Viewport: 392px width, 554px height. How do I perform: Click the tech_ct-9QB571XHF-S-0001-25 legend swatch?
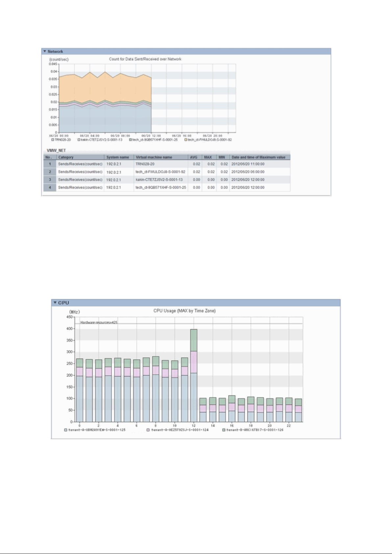pyautogui.click(x=130, y=140)
